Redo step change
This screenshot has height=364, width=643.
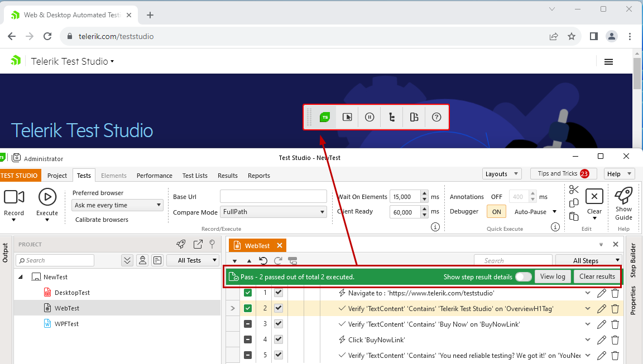point(277,261)
